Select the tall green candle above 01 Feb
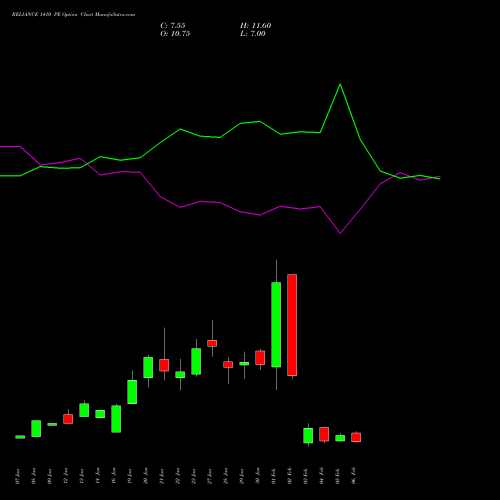 276,325
